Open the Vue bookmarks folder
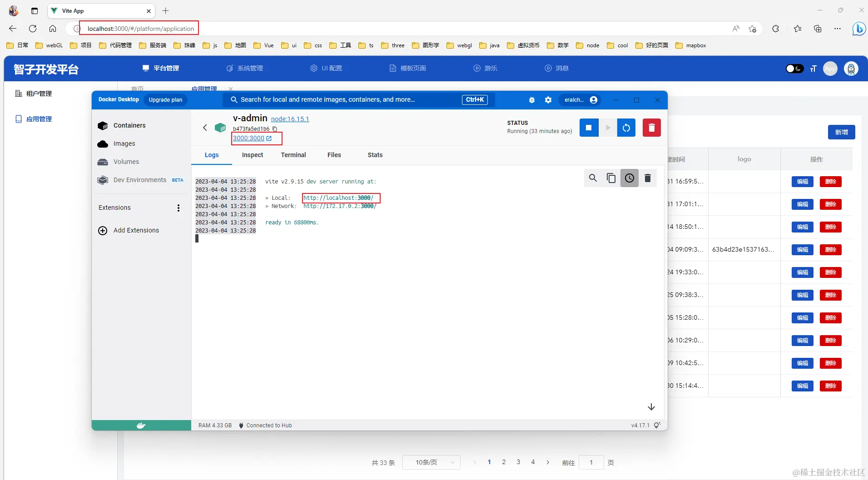The image size is (868, 480). click(263, 45)
